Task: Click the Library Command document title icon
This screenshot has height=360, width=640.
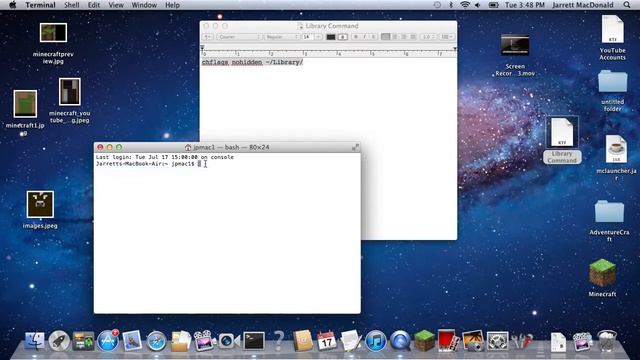Action: [x=300, y=26]
